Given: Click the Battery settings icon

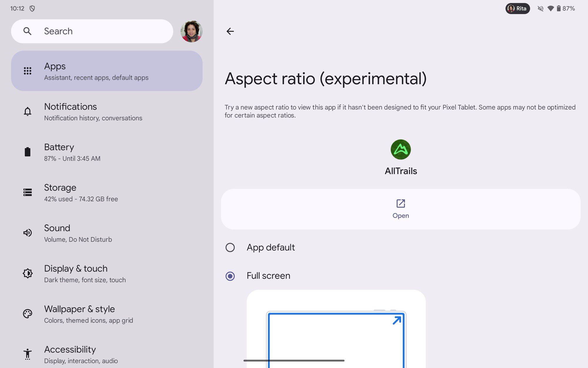Looking at the screenshot, I should (28, 151).
